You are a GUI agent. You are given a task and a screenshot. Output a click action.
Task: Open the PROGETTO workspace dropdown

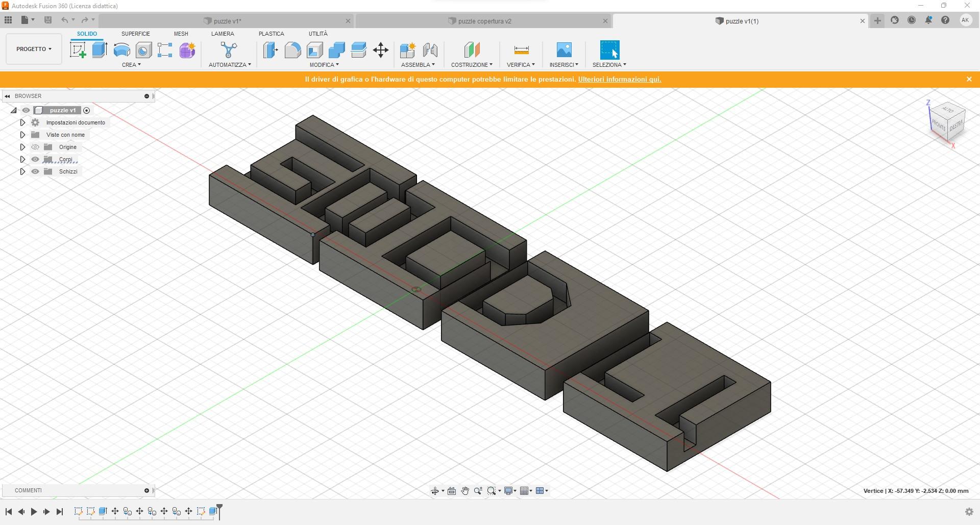pyautogui.click(x=34, y=49)
